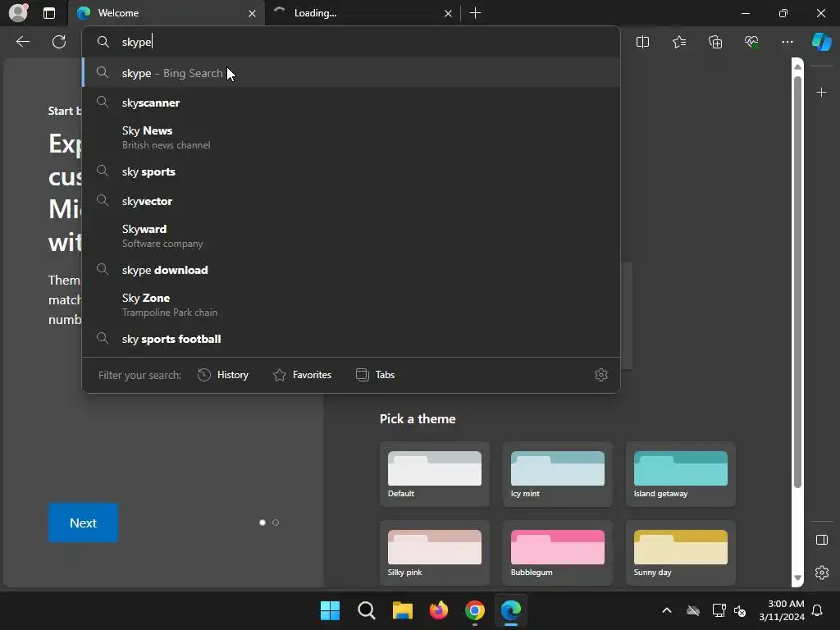Click the address bar containing skype
This screenshot has width=840, height=630.
tap(351, 42)
